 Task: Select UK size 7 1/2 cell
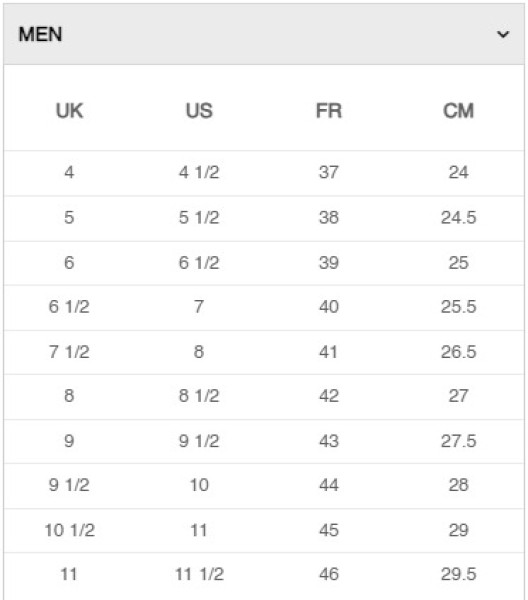click(x=69, y=352)
